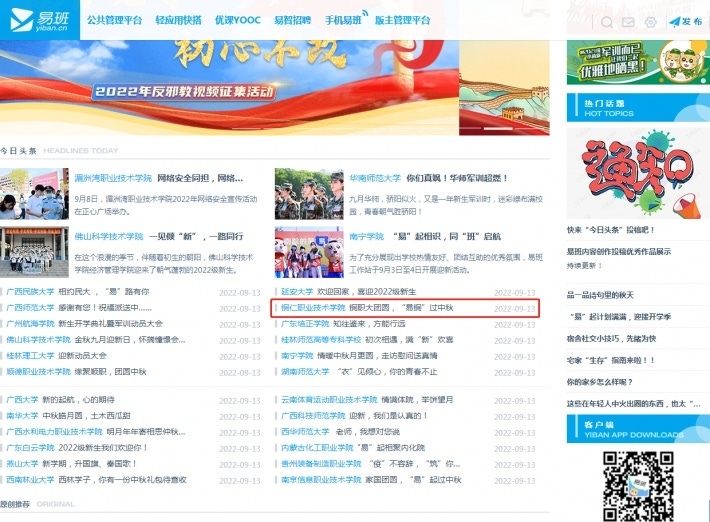This screenshot has width=710, height=522.
Task: Open 南京信息职业技术学院 article 家国团圆
Action: [x=413, y=479]
